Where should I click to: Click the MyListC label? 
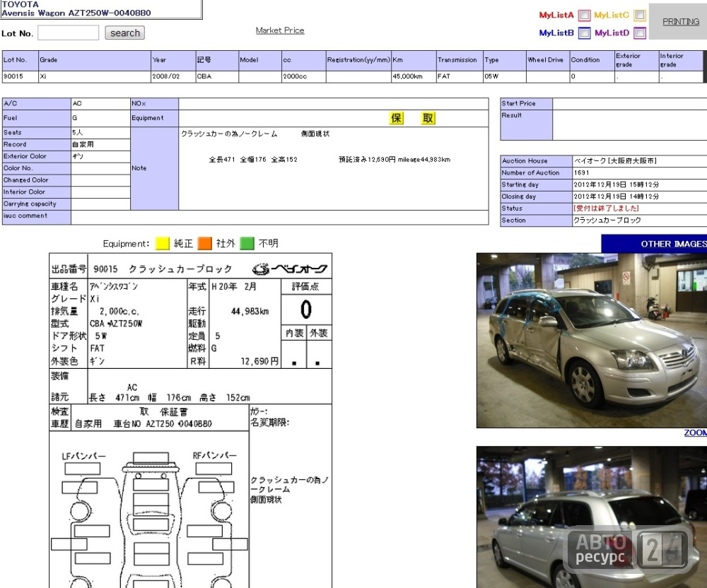pos(612,15)
